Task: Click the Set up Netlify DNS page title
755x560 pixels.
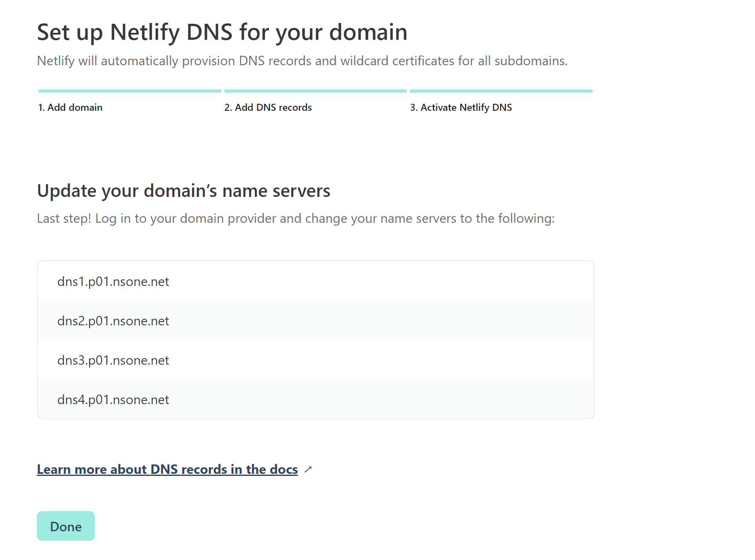Action: coord(222,32)
